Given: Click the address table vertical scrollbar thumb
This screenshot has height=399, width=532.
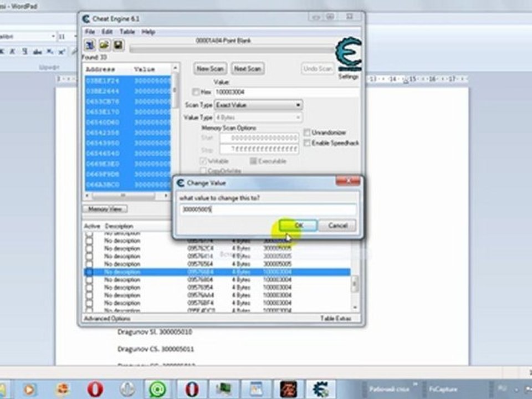Looking at the screenshot, I should coord(355,284).
